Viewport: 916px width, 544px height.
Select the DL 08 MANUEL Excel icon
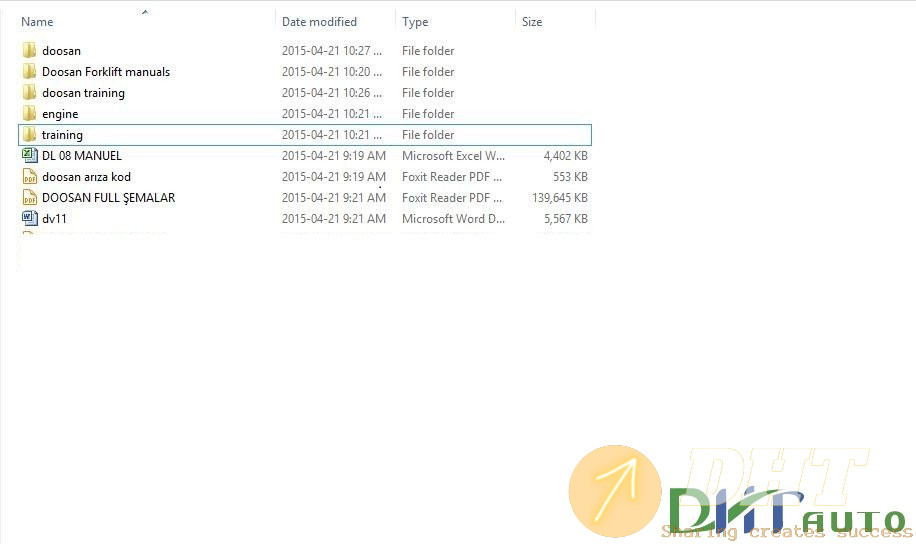[29, 155]
